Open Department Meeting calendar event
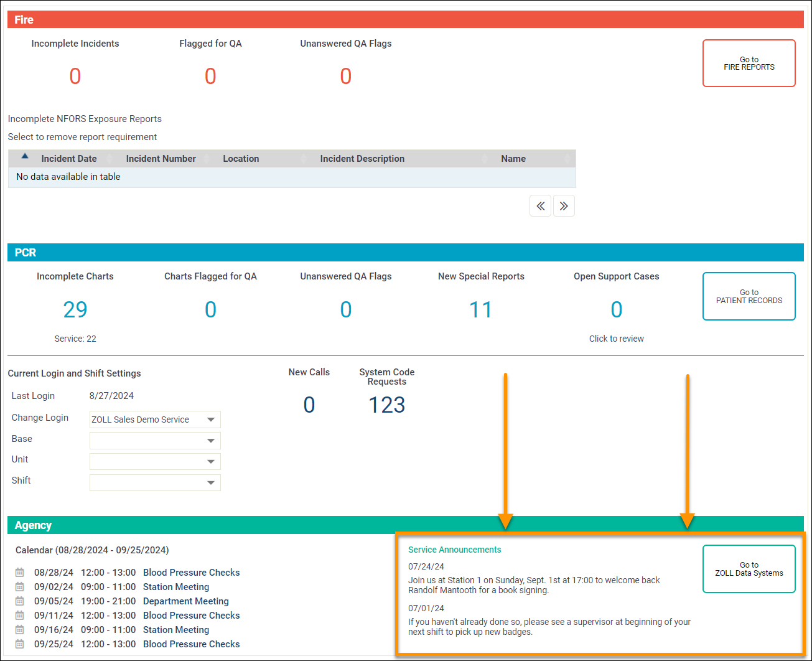The width and height of the screenshot is (812, 661). click(185, 601)
